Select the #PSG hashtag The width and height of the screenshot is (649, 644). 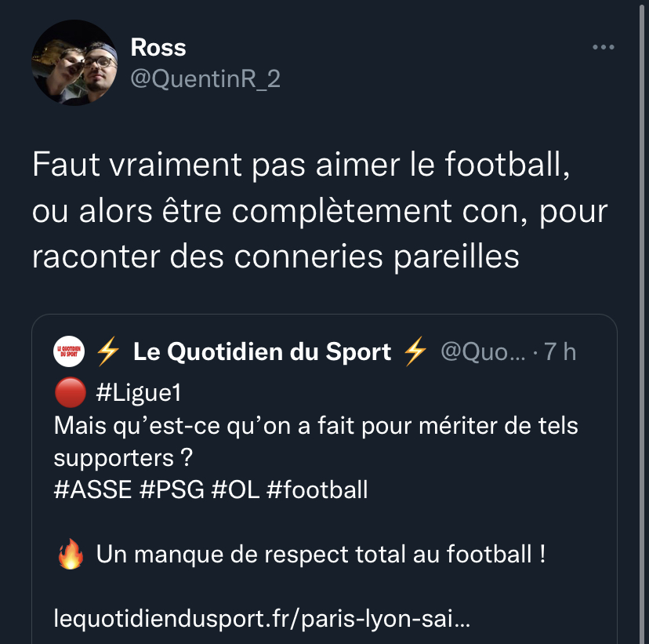(172, 490)
